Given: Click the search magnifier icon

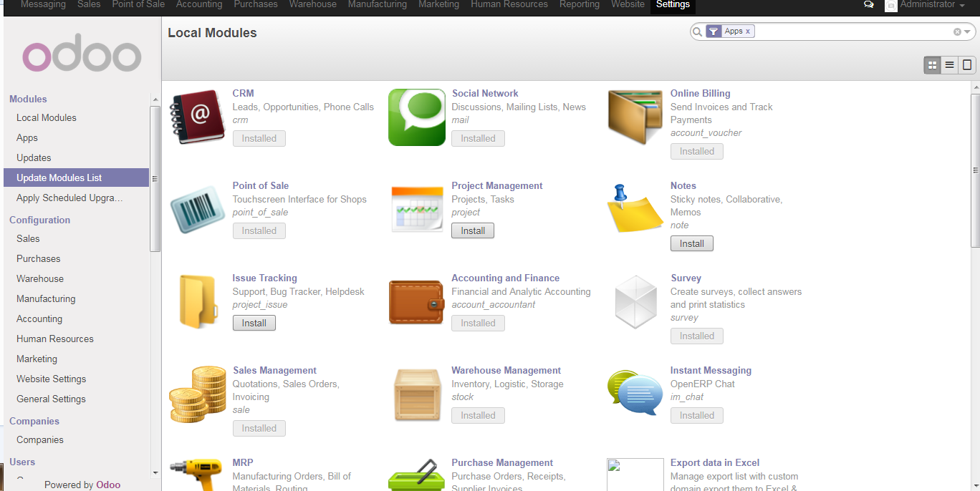Looking at the screenshot, I should coord(698,31).
